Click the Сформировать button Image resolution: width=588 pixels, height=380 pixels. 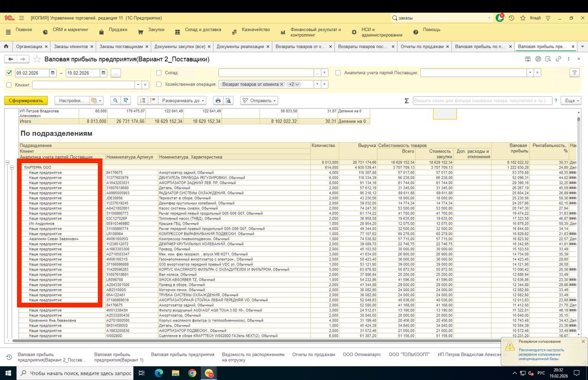(x=26, y=101)
